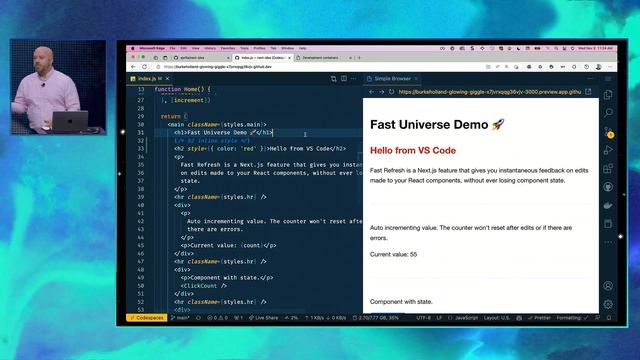Open Edge profile avatar
This screenshot has height=360, width=640.
coord(598,67)
